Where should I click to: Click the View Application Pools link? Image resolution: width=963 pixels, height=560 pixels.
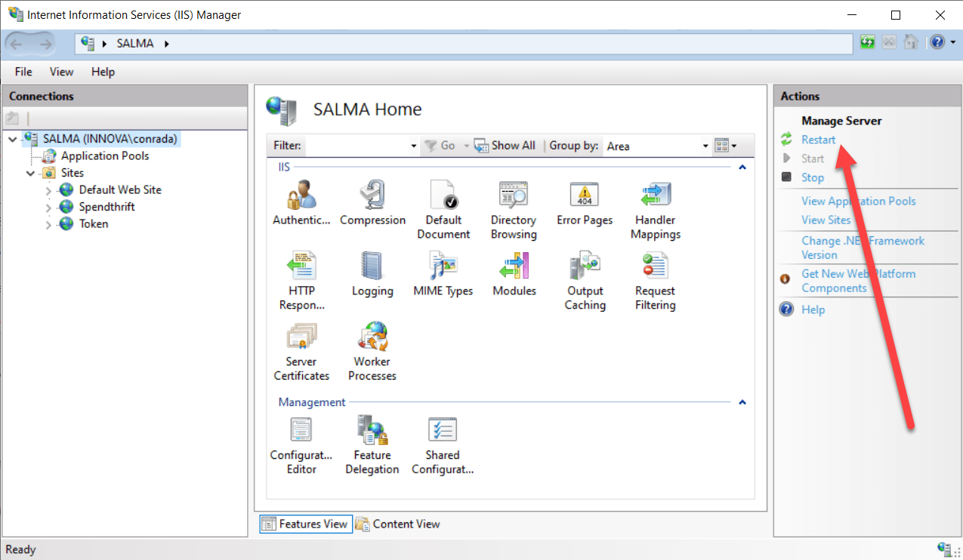click(x=858, y=201)
